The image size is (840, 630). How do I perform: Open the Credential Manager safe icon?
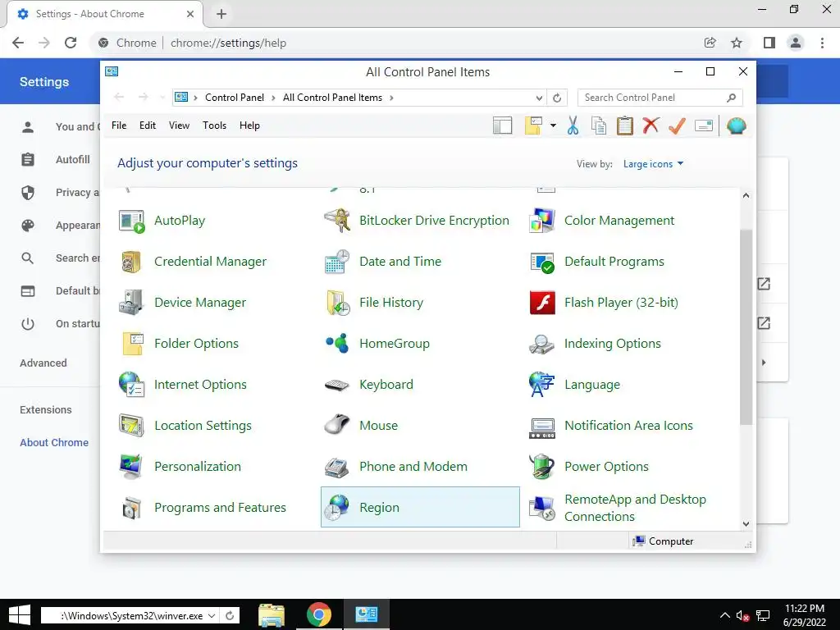[x=132, y=262]
